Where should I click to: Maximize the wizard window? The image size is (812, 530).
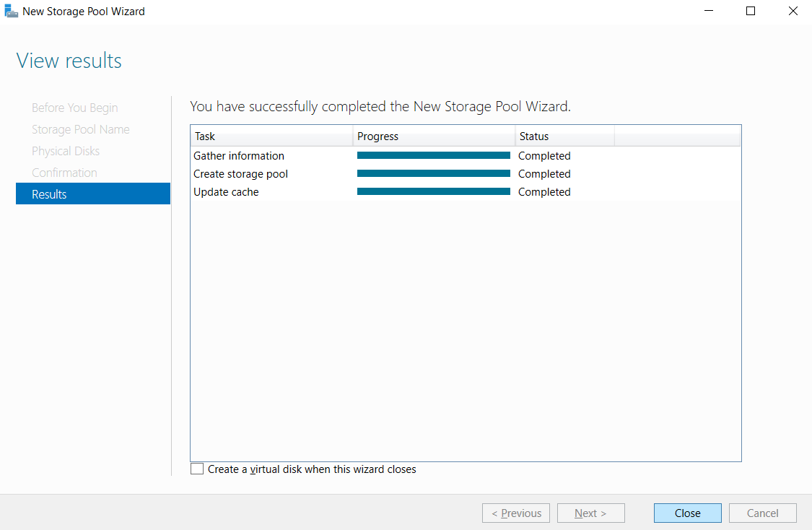point(751,11)
